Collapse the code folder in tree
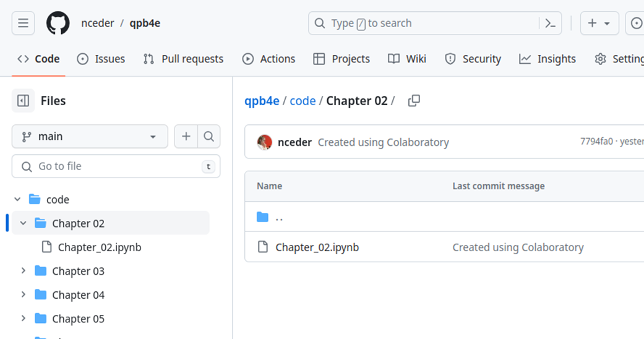 [x=18, y=200]
